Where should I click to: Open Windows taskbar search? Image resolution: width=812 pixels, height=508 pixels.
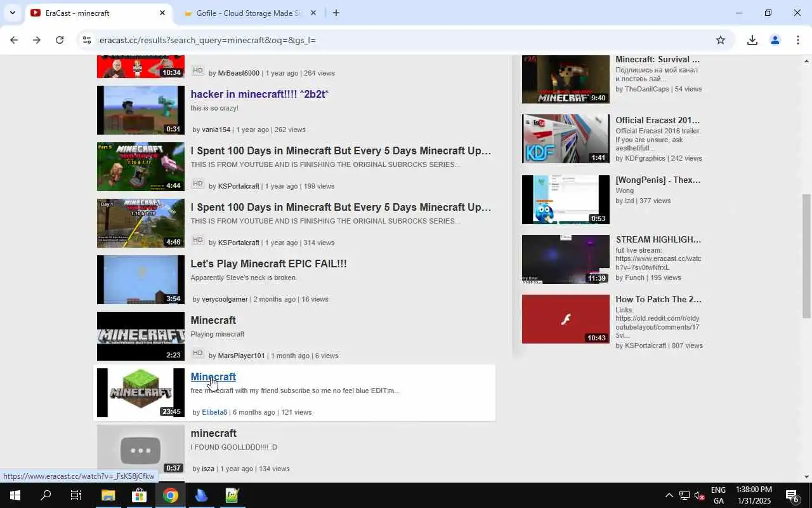[46, 495]
